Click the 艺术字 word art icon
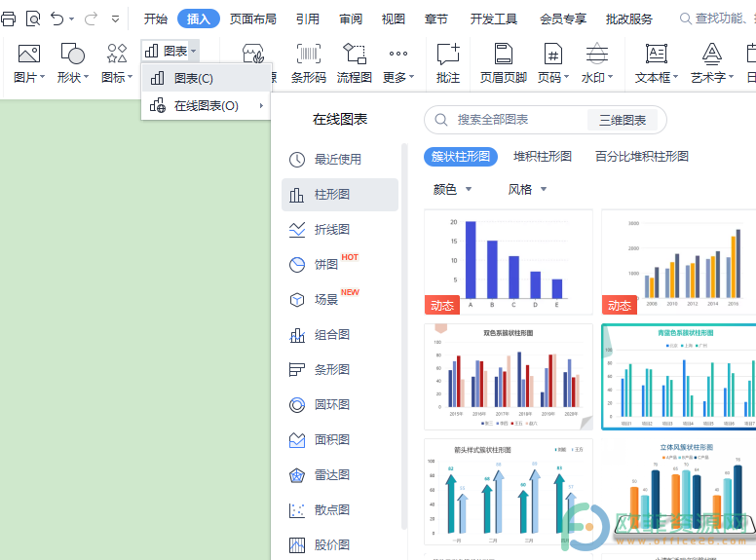 pos(711,54)
